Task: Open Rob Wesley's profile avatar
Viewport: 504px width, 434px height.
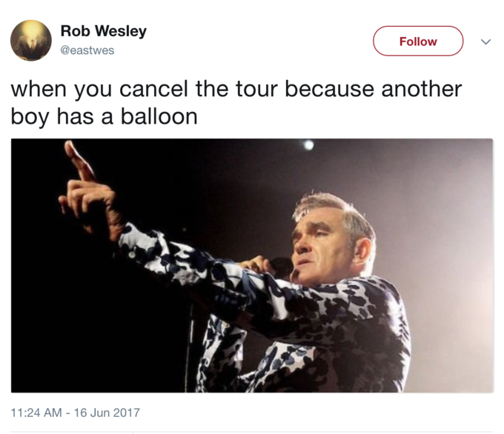Action: (31, 41)
